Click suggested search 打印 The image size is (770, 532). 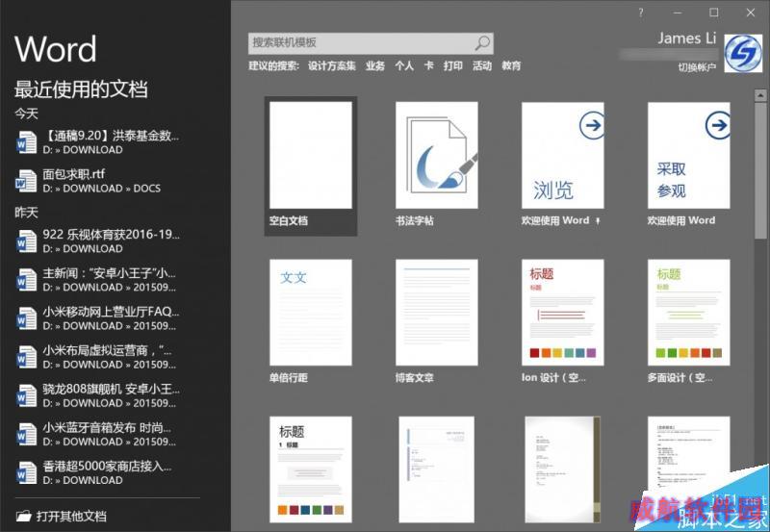452,65
